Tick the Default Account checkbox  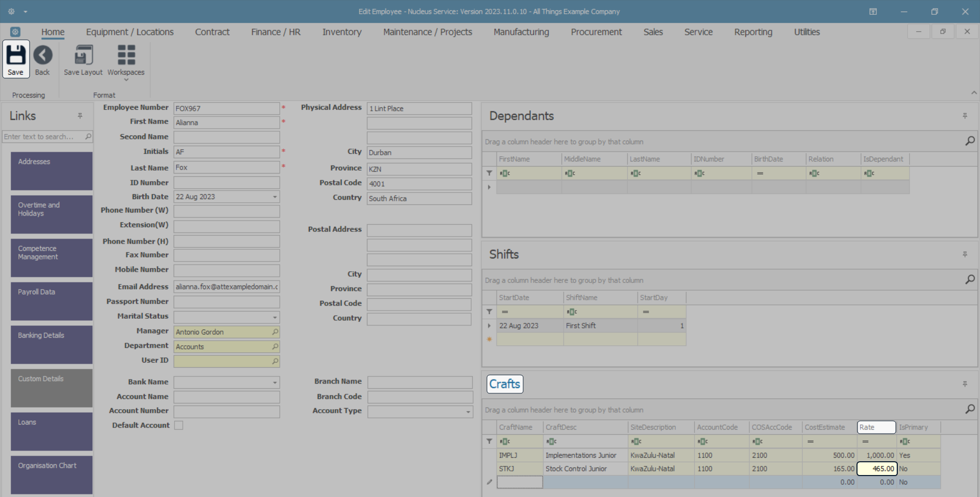pos(179,425)
